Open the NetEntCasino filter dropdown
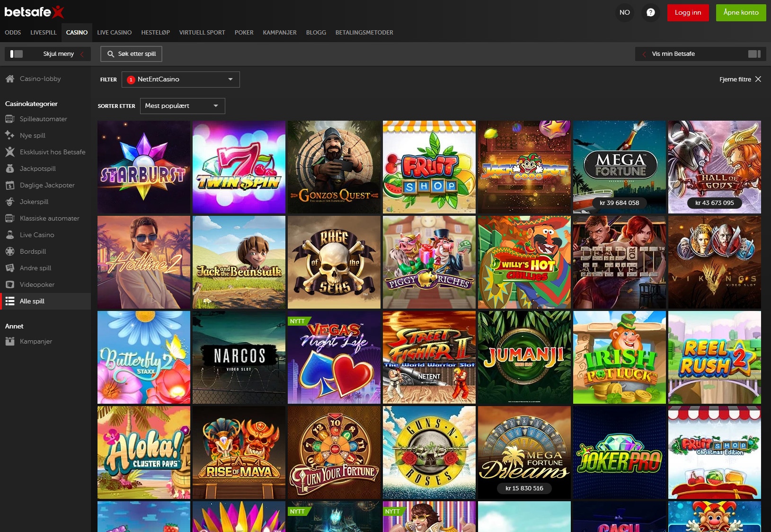771x532 pixels. (x=181, y=80)
